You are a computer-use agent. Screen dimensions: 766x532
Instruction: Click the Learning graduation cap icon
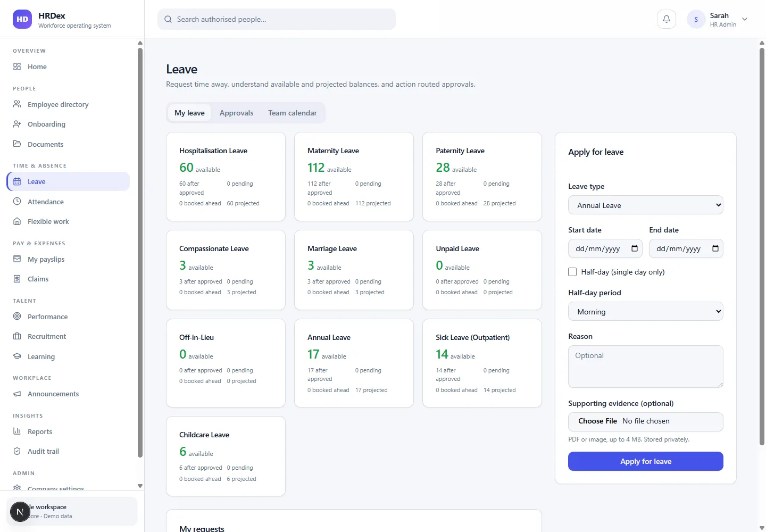(x=17, y=356)
